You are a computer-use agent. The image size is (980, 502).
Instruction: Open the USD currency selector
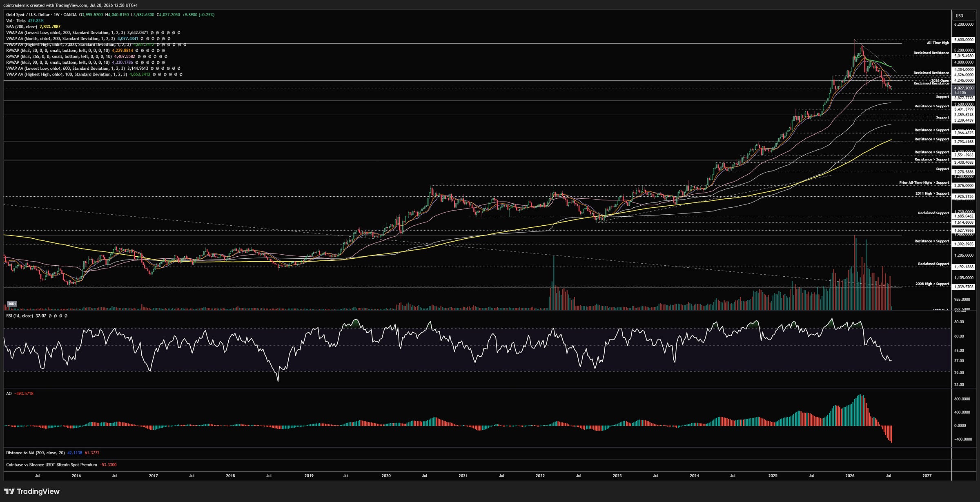[x=964, y=16]
